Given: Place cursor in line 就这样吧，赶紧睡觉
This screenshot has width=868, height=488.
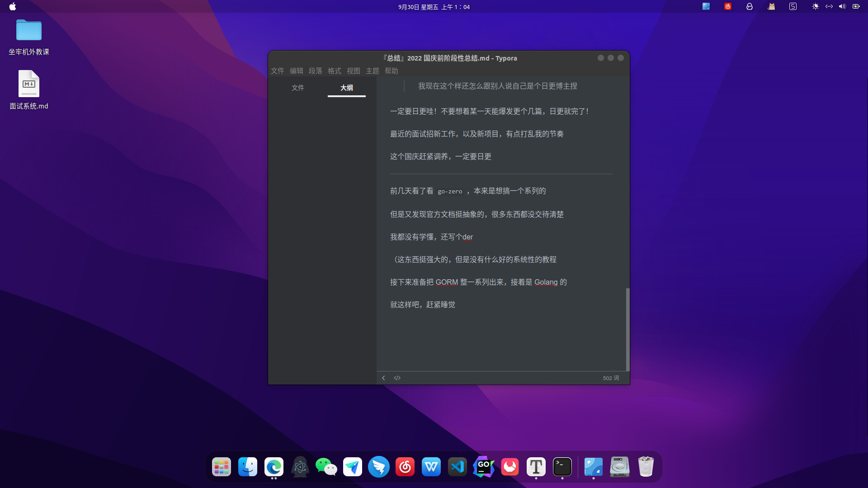Looking at the screenshot, I should tap(423, 305).
